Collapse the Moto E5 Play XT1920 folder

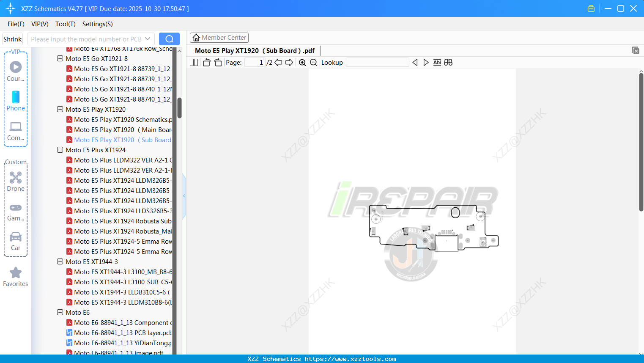tap(60, 110)
